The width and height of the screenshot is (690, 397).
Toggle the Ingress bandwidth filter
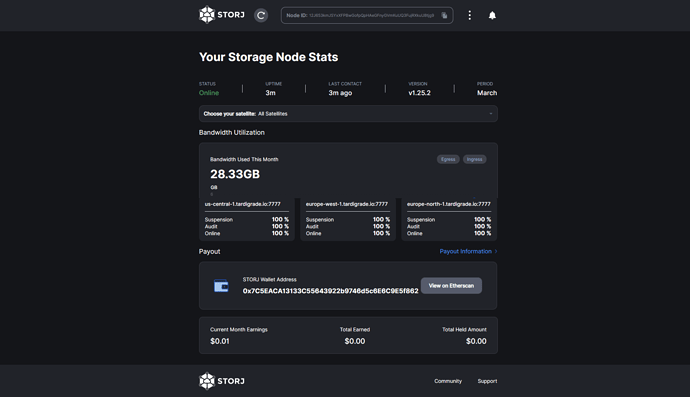474,159
